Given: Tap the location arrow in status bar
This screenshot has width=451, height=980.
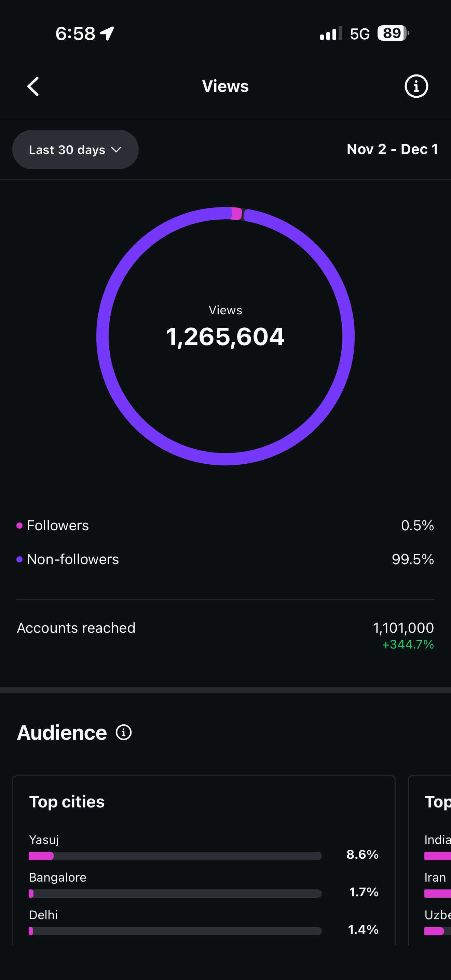Looking at the screenshot, I should click(x=107, y=33).
